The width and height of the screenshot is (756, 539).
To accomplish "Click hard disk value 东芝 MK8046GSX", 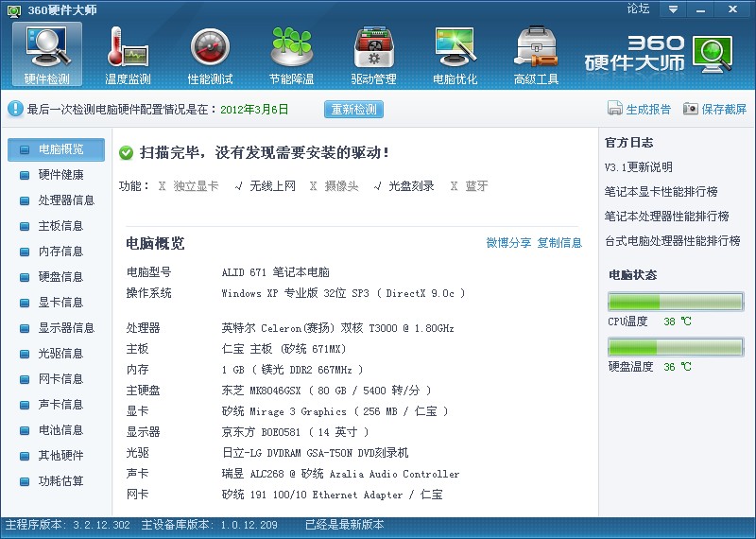I will coord(326,391).
